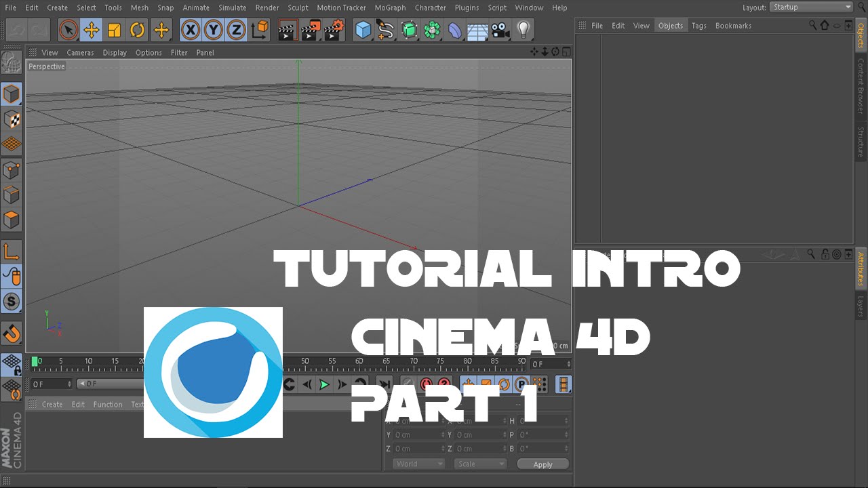Viewport: 868px width, 488px height.
Task: Render the active view with clapperboard icon
Action: click(x=288, y=30)
